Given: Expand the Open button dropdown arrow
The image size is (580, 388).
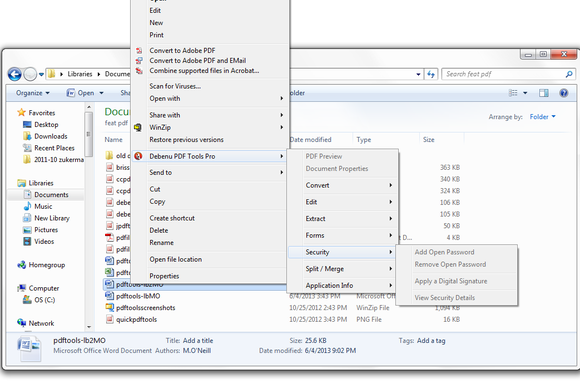Looking at the screenshot, I should (x=101, y=93).
